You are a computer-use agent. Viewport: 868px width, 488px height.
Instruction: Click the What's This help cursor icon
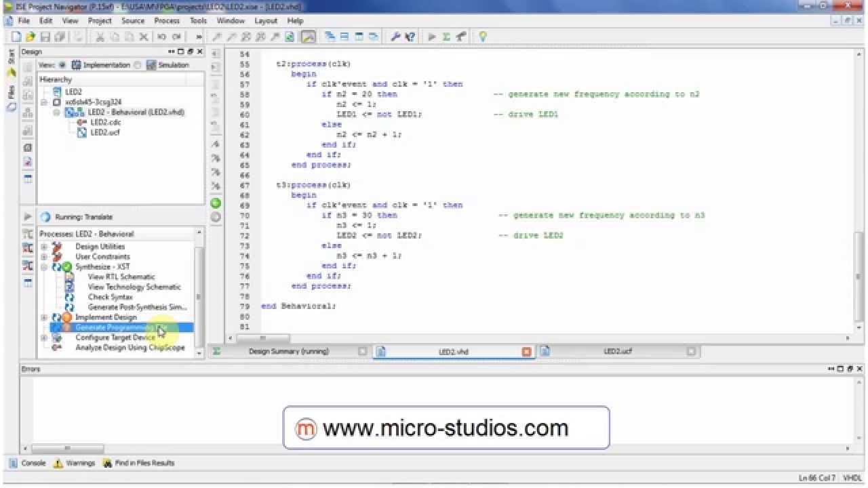[x=410, y=37]
